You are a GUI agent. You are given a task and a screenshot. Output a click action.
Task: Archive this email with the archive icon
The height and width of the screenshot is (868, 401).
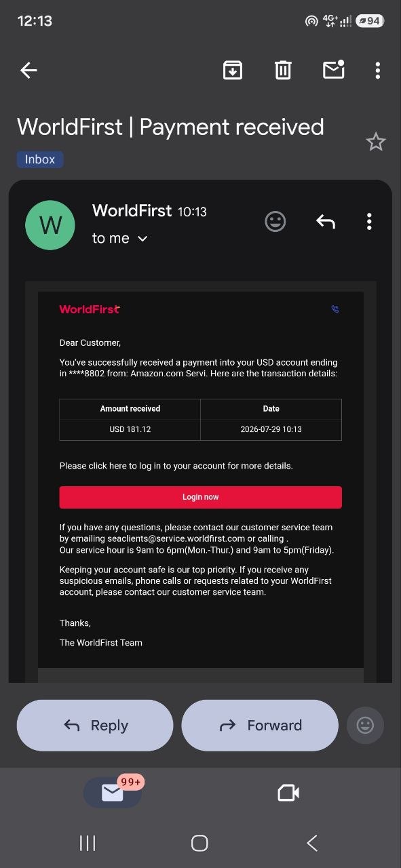click(233, 70)
